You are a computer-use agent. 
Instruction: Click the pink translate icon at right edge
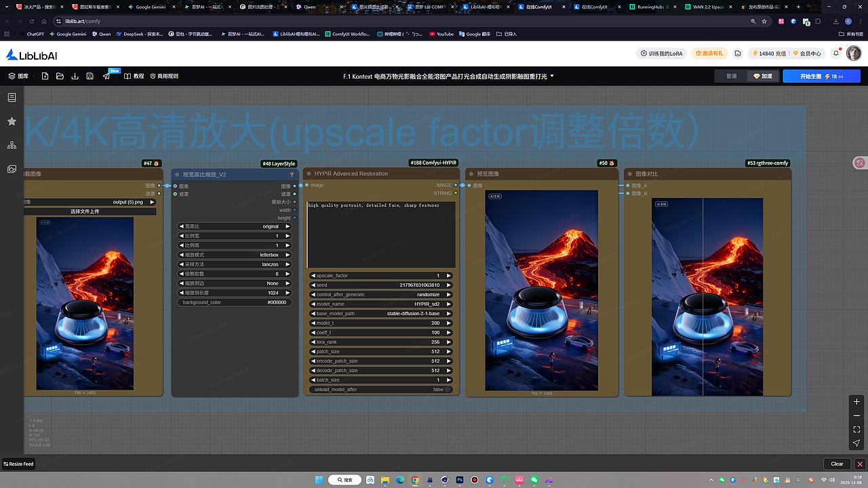click(x=861, y=163)
